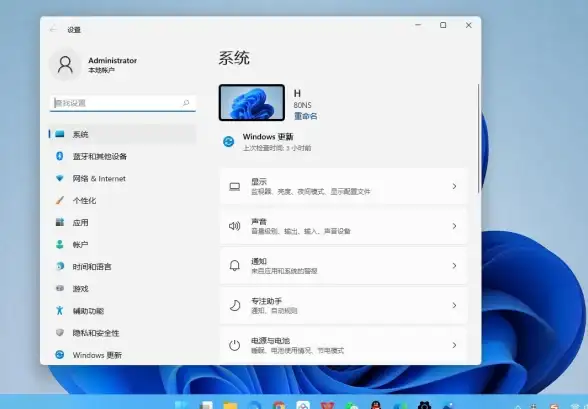Open the Windows 更新 status tile
Viewport: 588px width, 409px height.
click(267, 142)
